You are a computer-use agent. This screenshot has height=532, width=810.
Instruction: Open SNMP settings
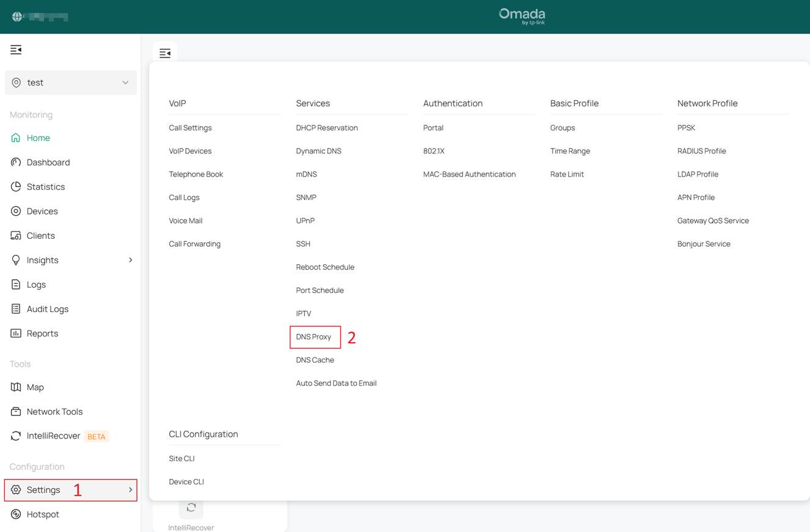[306, 197]
